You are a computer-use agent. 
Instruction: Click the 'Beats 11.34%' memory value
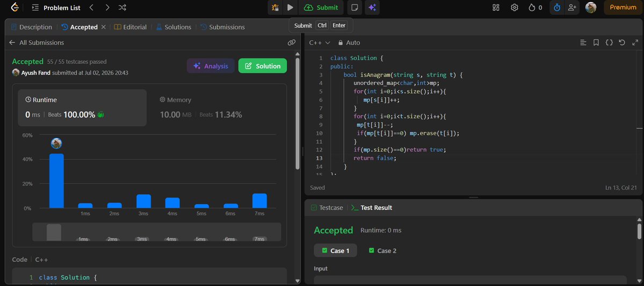[x=221, y=114]
